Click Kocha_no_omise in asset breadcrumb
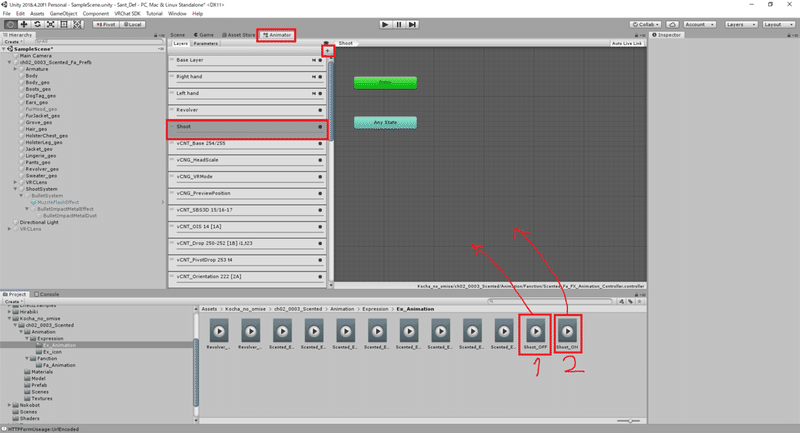Screen dimensions: 800x433 click(x=245, y=309)
